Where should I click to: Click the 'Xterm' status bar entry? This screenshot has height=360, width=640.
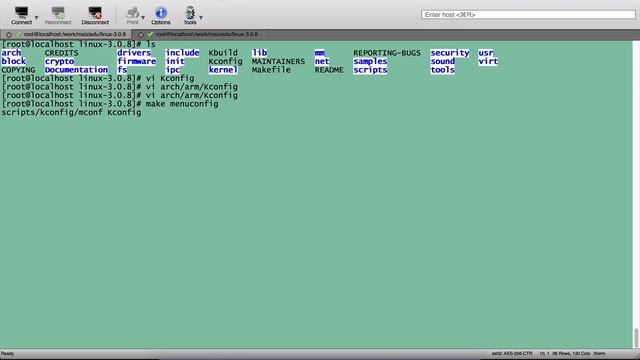599,353
